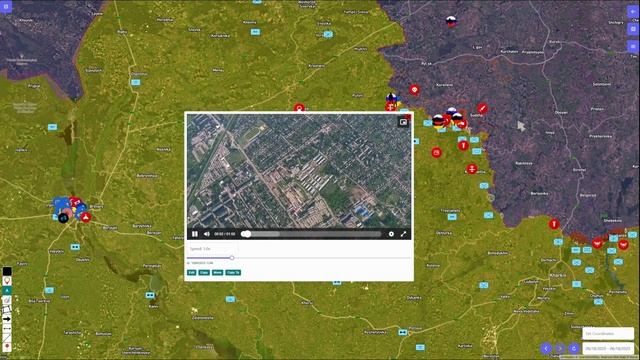Open the red pencil-icon marker near Sudzha
Image resolution: width=640 pixels, height=360 pixels.
pyautogui.click(x=482, y=109)
